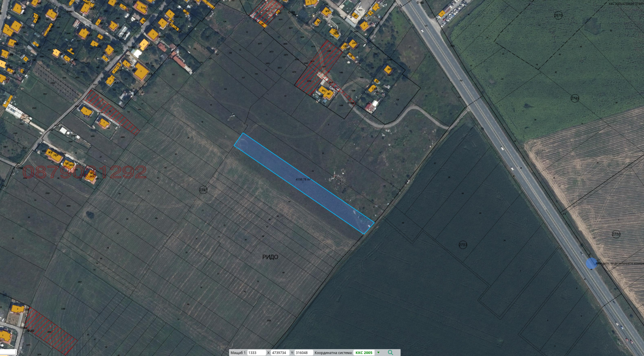Click the circled 2570 district marker
Screen dimensions: 644x356
click(558, 16)
